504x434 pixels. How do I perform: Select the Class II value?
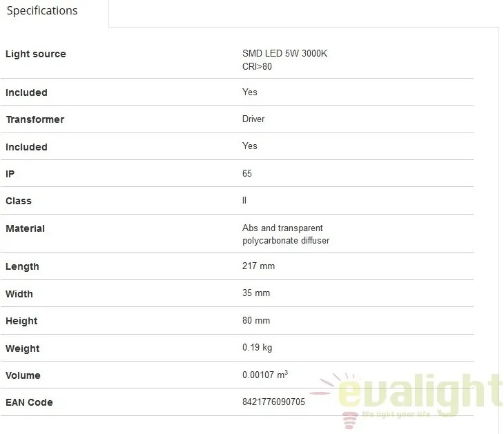[x=244, y=201]
